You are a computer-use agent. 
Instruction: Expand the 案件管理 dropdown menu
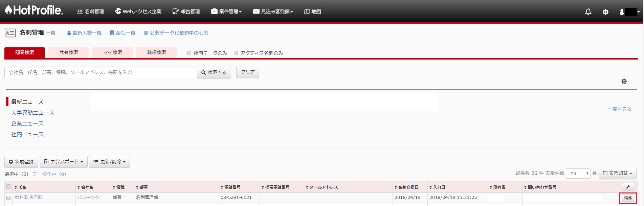pyautogui.click(x=226, y=12)
